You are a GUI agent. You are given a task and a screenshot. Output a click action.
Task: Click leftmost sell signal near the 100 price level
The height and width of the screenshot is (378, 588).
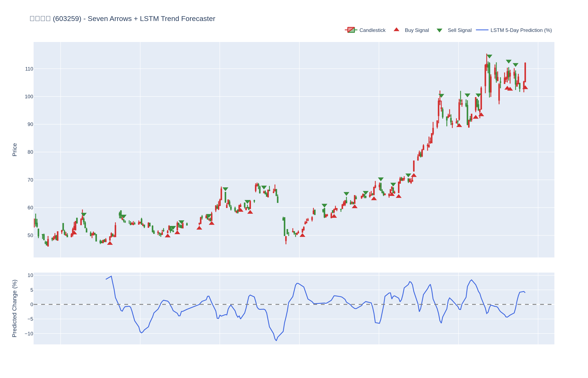pos(441,96)
